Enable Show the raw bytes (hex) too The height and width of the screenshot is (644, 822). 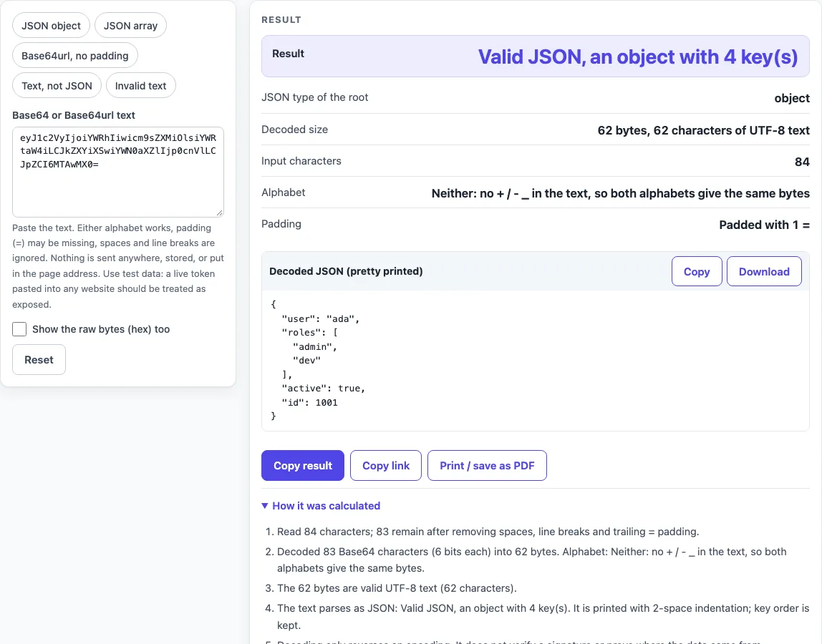point(19,329)
